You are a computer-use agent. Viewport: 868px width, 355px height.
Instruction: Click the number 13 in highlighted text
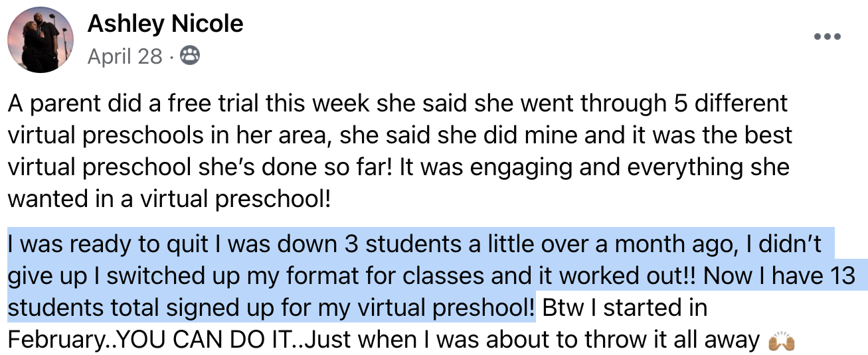(x=846, y=277)
